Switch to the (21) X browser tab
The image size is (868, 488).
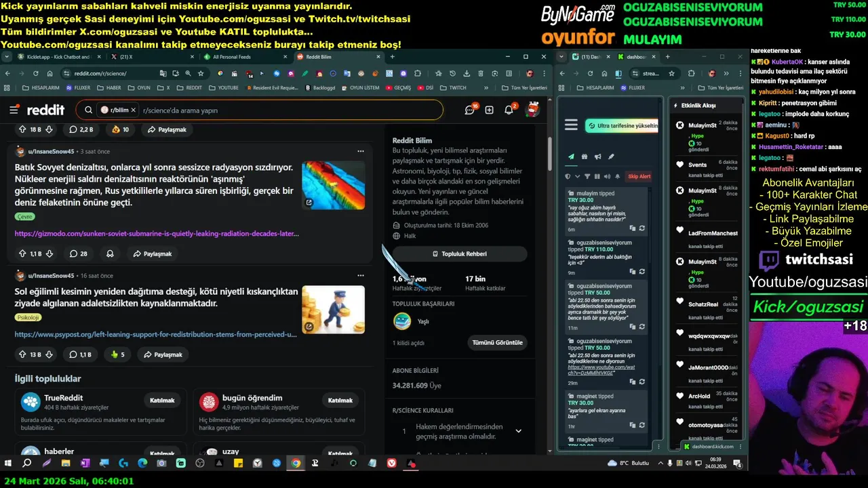click(x=153, y=57)
